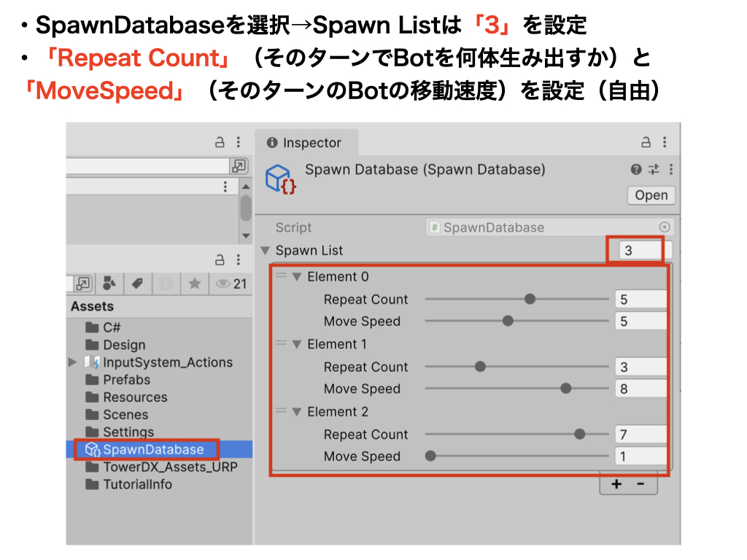Viewport: 747px width, 560px height.
Task: Click the scrollbar up arrow
Action: [246, 187]
